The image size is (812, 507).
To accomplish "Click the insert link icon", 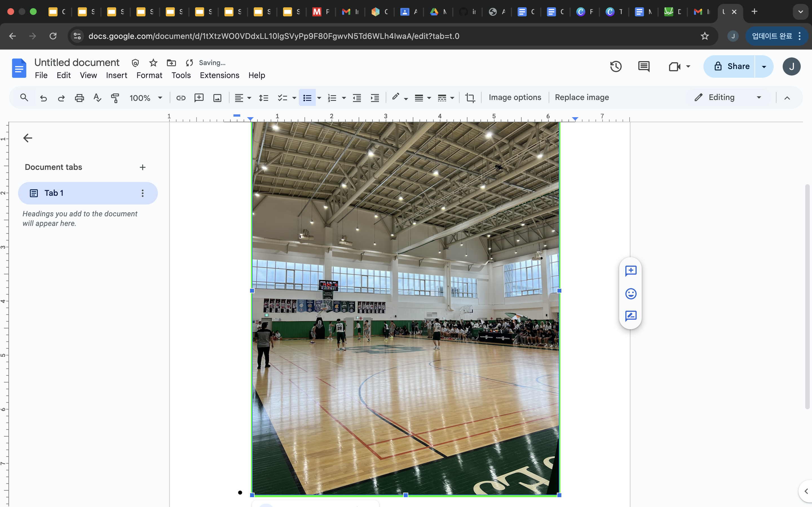I will 181,97.
